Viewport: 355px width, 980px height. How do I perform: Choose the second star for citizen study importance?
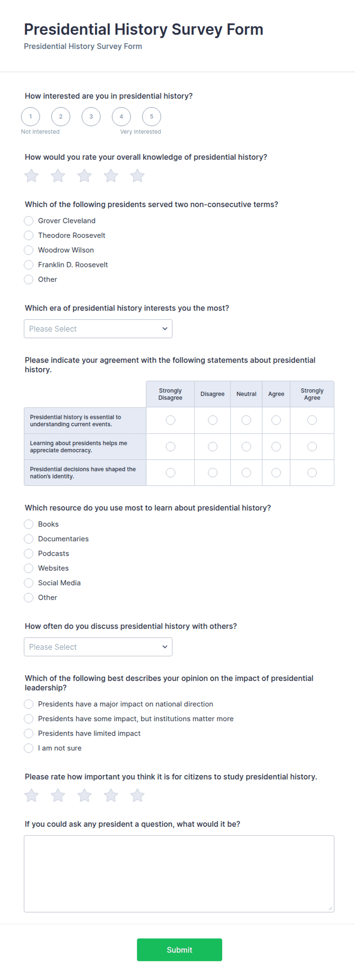(x=58, y=795)
